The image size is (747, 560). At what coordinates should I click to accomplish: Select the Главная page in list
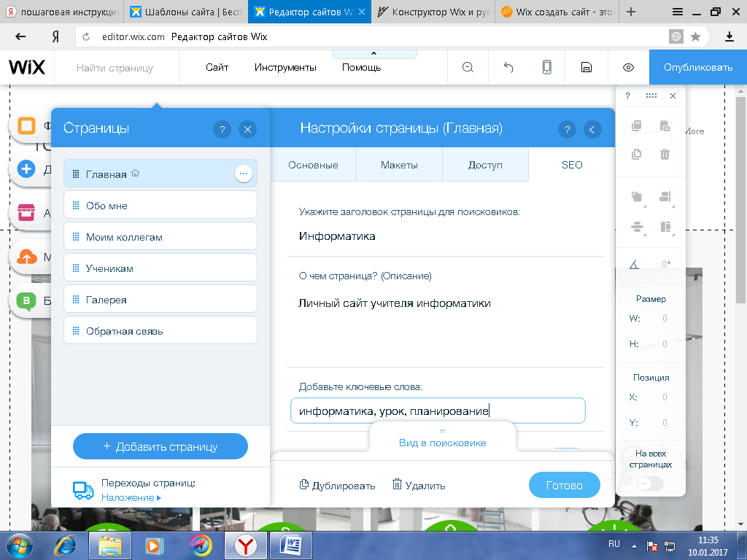point(160,174)
